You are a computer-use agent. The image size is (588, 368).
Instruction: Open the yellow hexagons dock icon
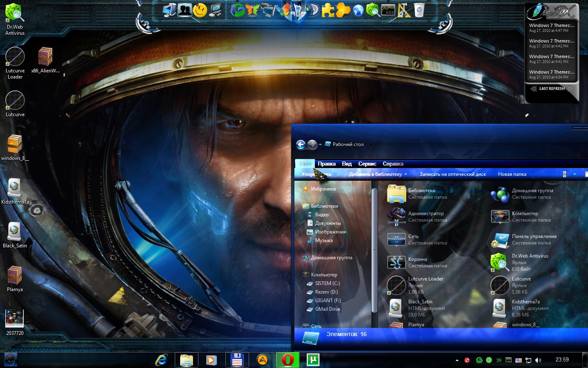tap(343, 10)
